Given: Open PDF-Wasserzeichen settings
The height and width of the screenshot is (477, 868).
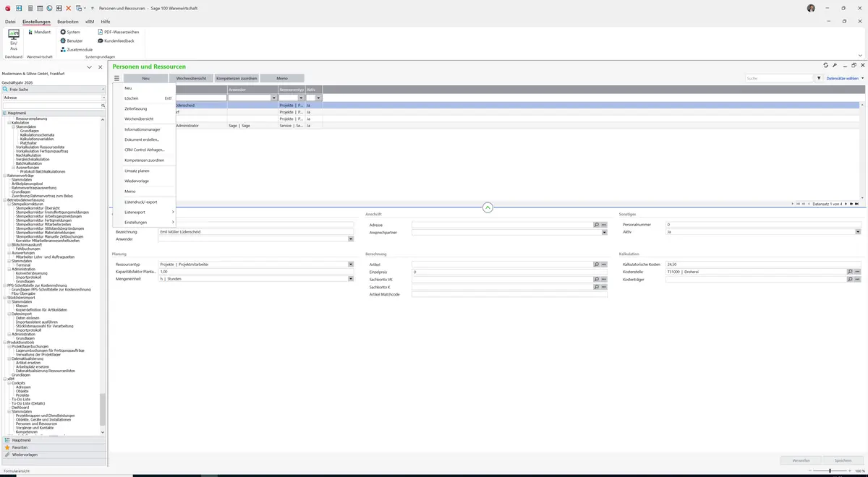Looking at the screenshot, I should 118,32.
